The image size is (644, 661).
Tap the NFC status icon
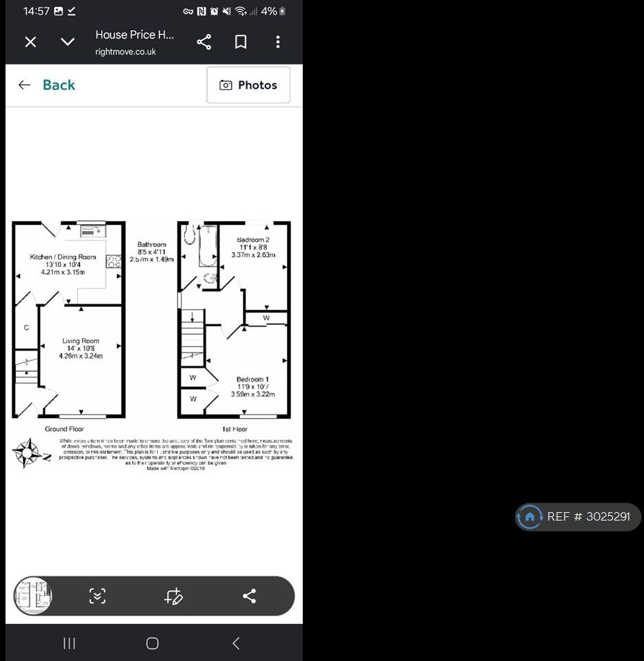202,12
